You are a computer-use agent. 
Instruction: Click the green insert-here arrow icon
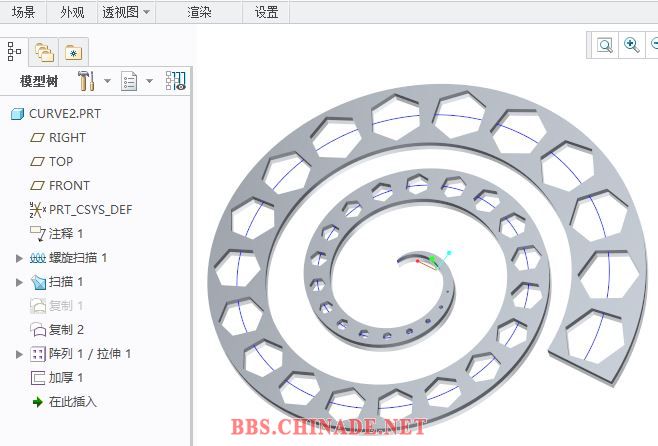38,402
